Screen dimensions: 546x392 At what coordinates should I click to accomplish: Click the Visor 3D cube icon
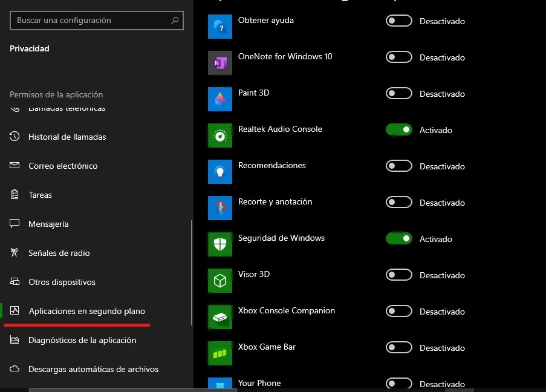pos(219,280)
